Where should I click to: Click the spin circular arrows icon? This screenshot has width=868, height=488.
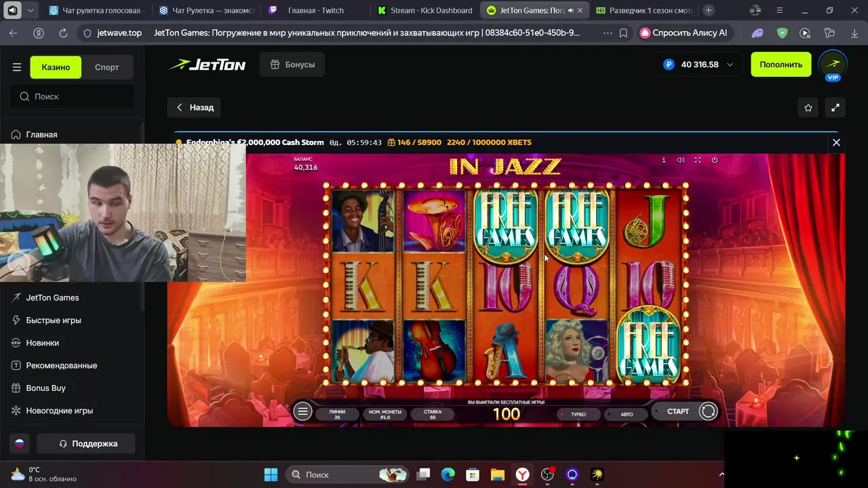[x=708, y=411]
